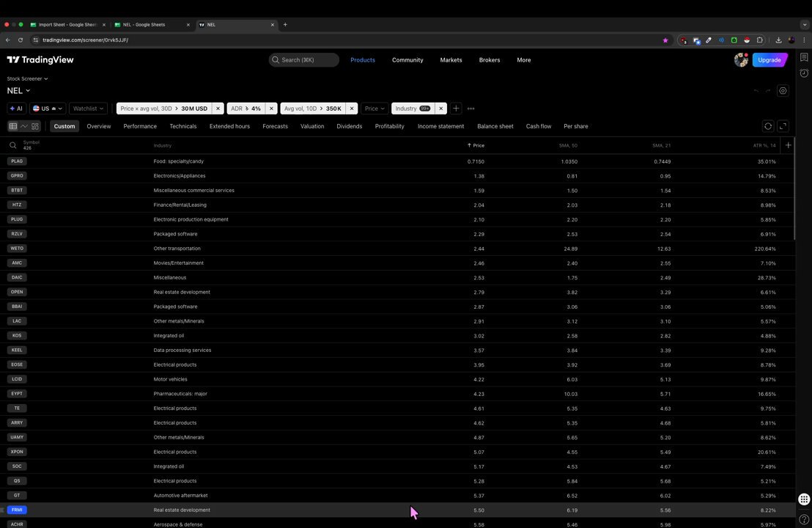Open the AI filter button
The width and height of the screenshot is (812, 528).
(x=17, y=109)
